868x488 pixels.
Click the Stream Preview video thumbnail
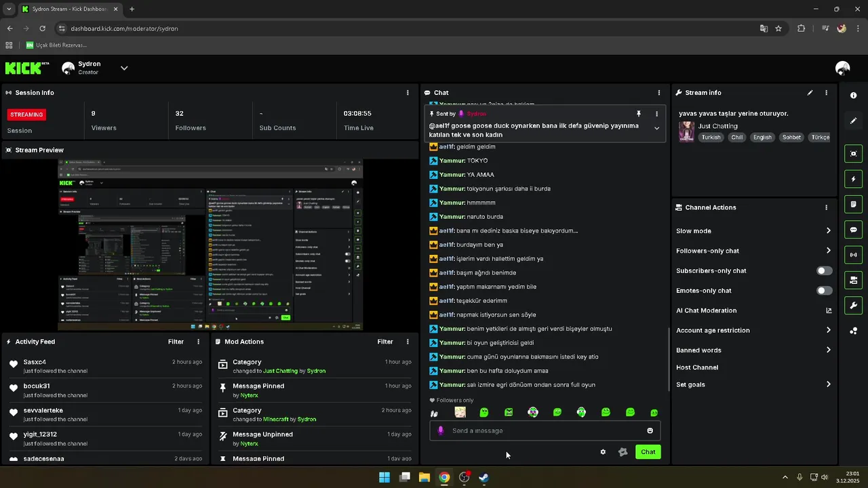(210, 245)
